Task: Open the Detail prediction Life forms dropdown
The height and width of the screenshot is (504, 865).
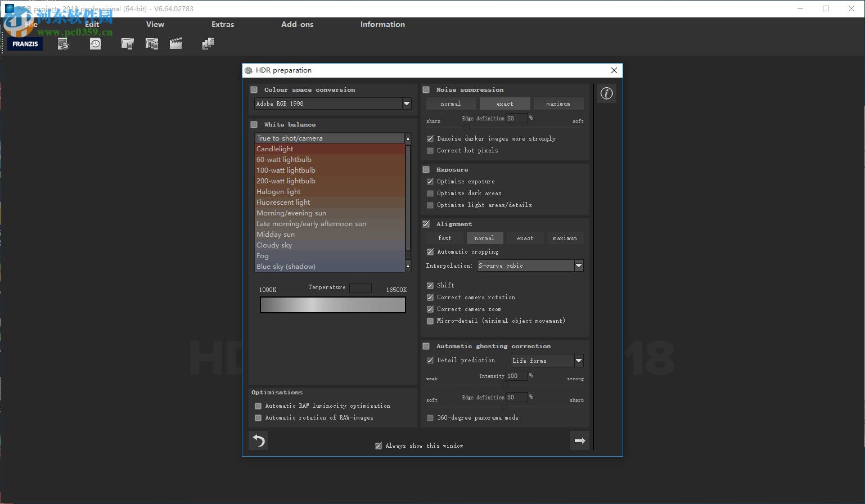Action: click(x=579, y=360)
